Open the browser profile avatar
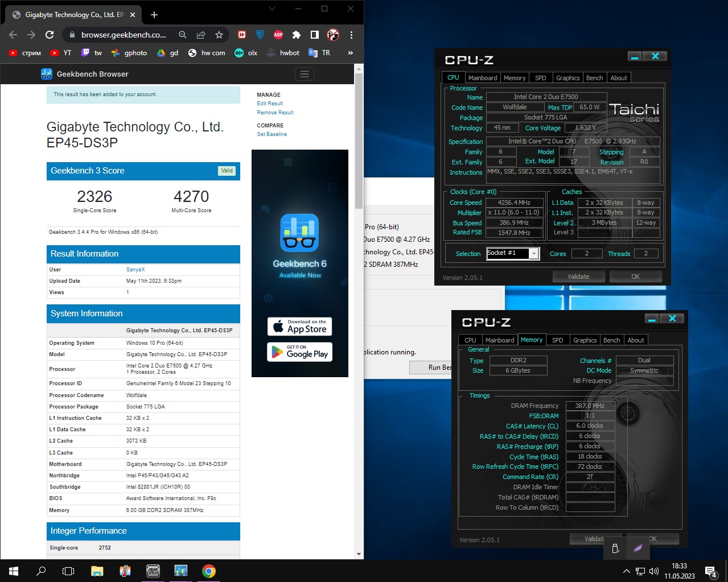 point(333,35)
